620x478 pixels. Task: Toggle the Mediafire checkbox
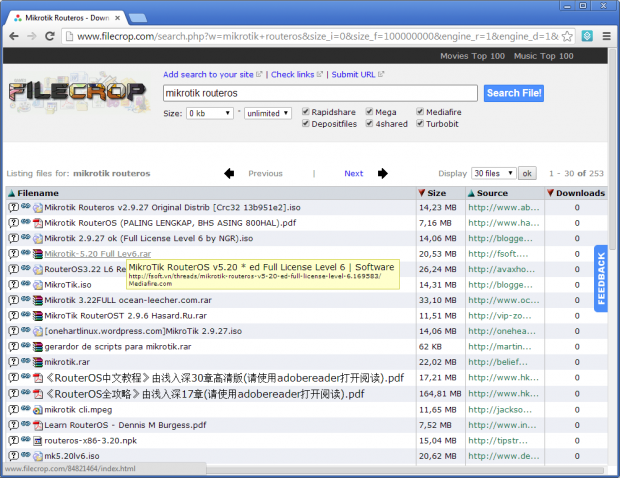[420, 111]
